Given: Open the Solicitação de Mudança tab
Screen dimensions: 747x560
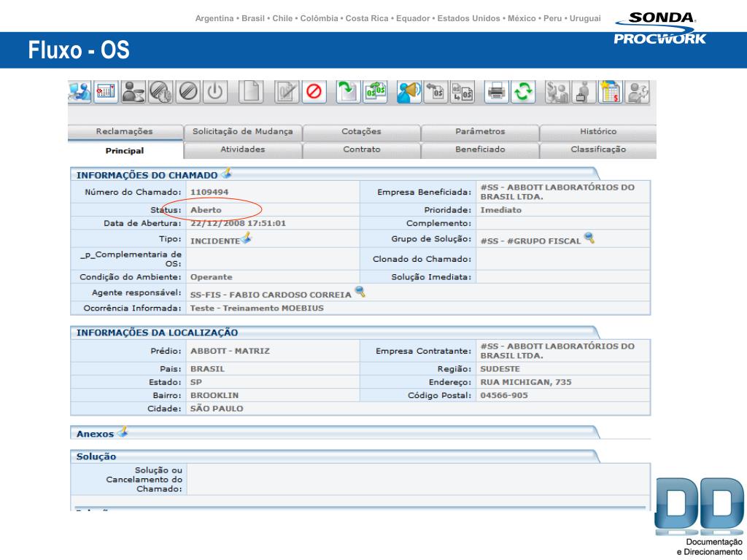Looking at the screenshot, I should 242,132.
